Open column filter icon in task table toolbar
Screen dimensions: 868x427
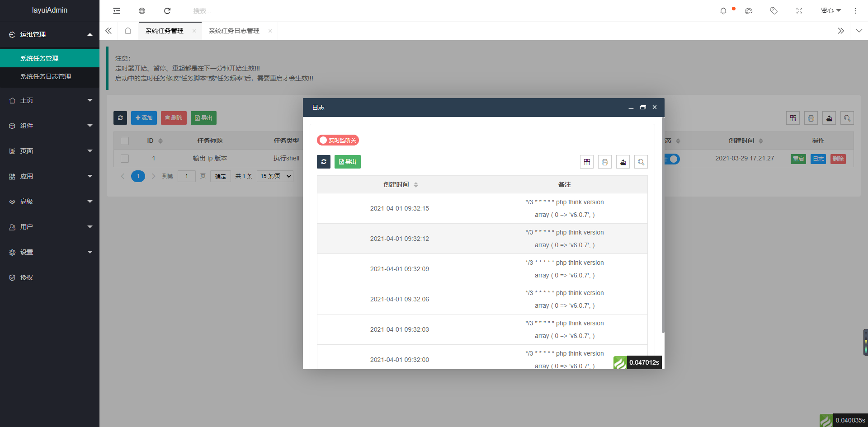793,118
